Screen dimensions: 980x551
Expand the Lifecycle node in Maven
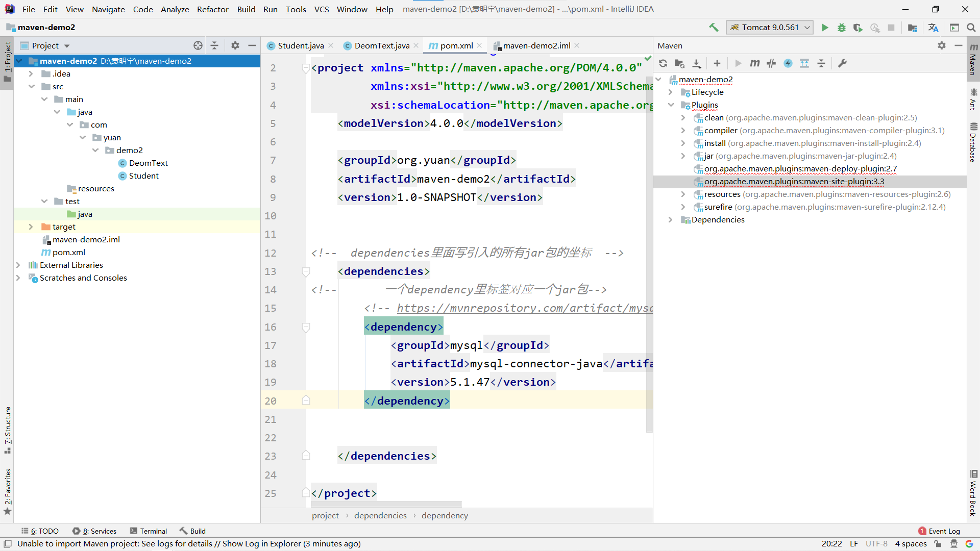point(671,92)
